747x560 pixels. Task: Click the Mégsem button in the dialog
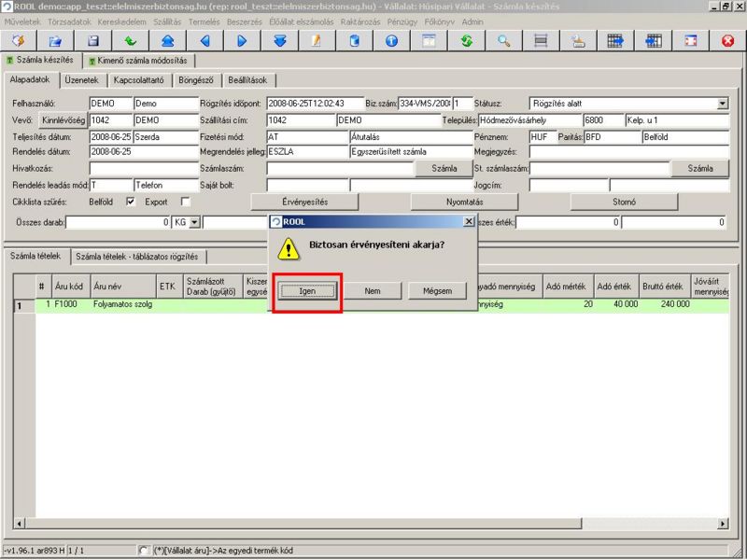coord(437,291)
